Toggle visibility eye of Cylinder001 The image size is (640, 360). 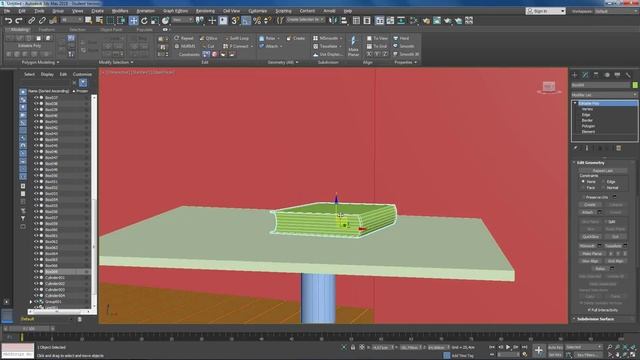(x=36, y=278)
